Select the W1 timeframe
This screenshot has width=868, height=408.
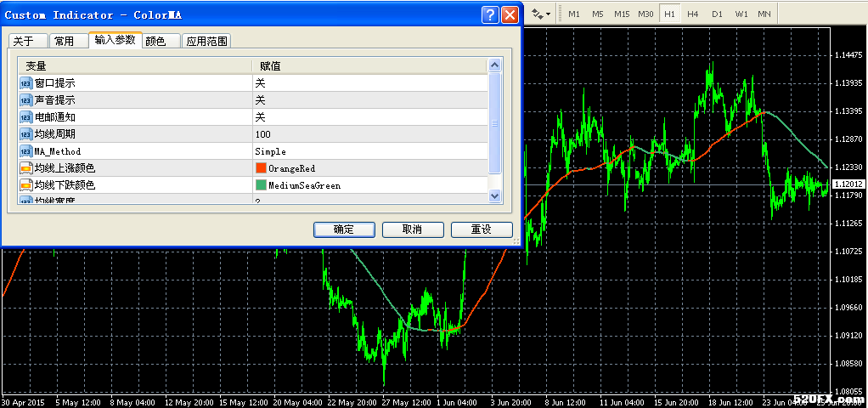click(x=741, y=14)
